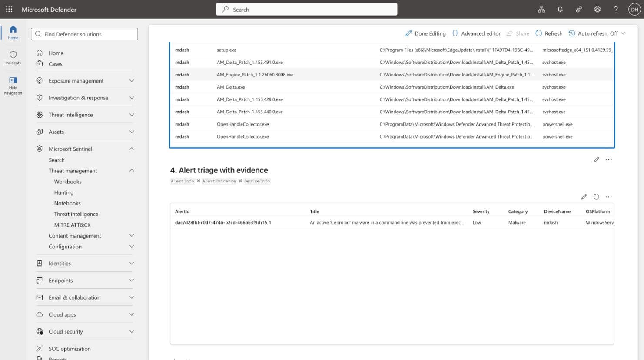644x360 pixels.
Task: Click the Endpoints device icon
Action: (x=40, y=281)
